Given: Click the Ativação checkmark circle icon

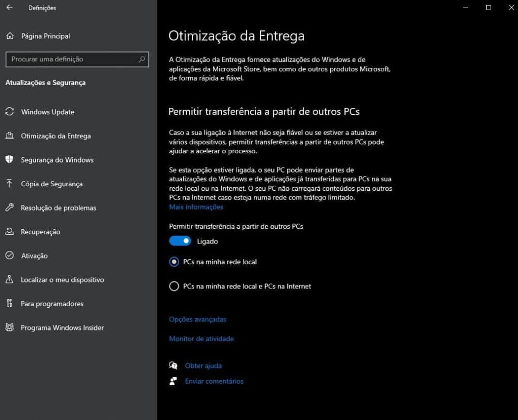Looking at the screenshot, I should (10, 256).
